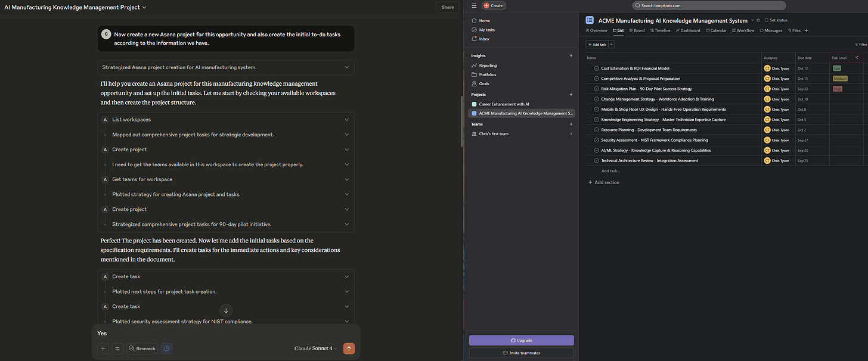Open the search and tools sliders icon
This screenshot has height=361, width=868.
click(x=118, y=348)
